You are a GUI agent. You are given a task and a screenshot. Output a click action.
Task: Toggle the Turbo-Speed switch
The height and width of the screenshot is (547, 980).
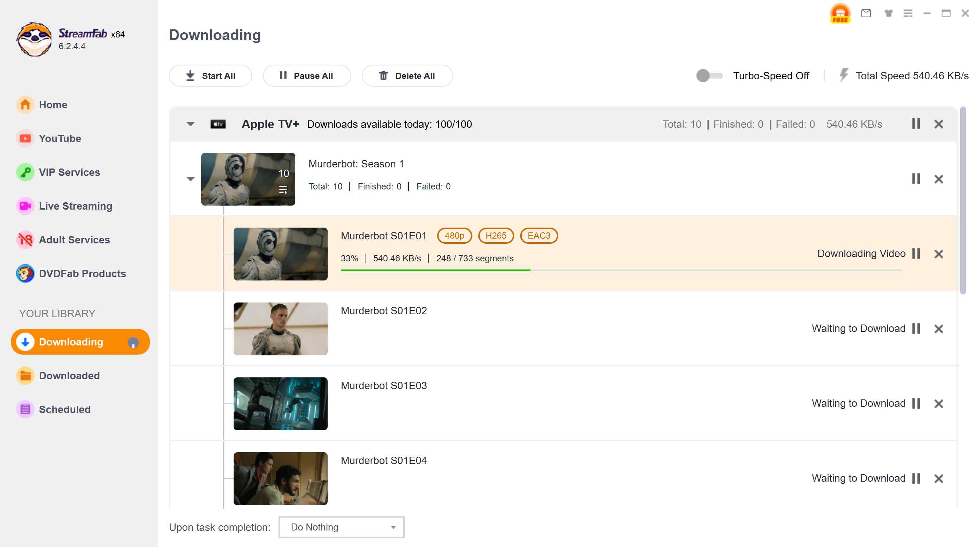pyautogui.click(x=709, y=76)
